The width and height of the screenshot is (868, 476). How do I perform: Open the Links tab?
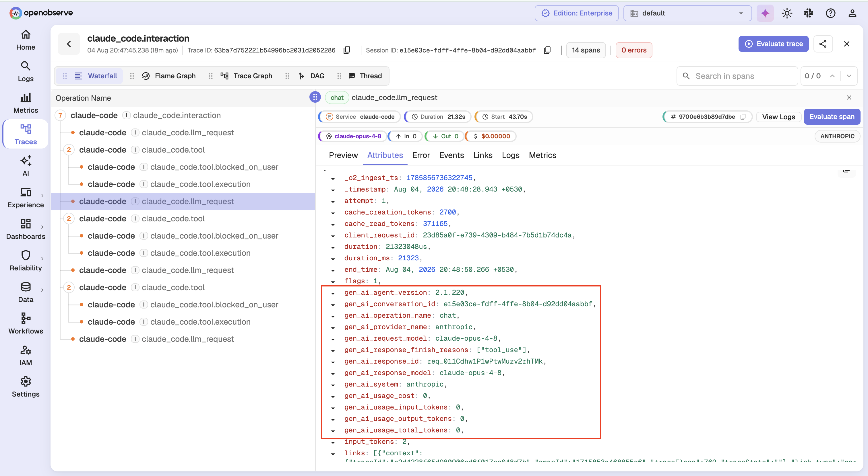click(483, 155)
